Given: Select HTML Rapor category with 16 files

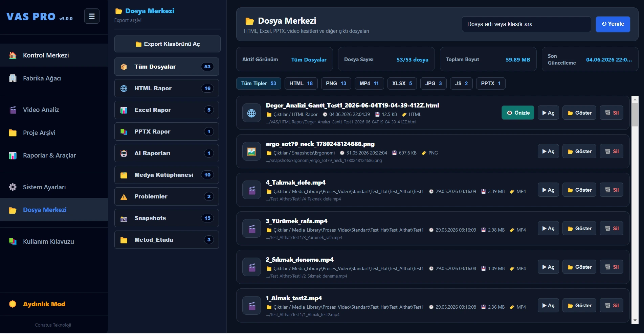Looking at the screenshot, I should 166,88.
